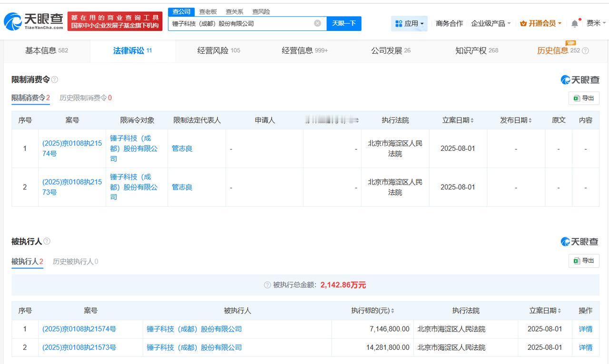
Task: Click help icon beside 被执行总金额
Action: 267,285
